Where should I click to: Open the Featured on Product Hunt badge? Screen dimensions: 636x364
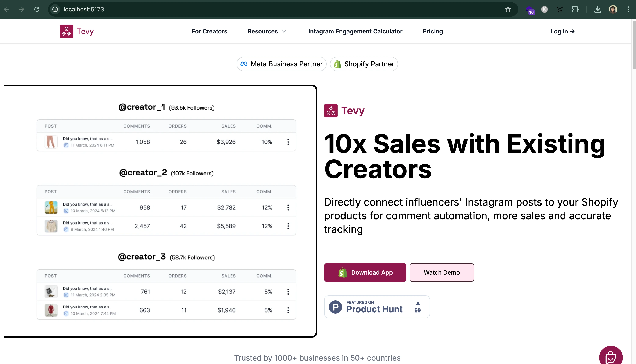coord(377,307)
